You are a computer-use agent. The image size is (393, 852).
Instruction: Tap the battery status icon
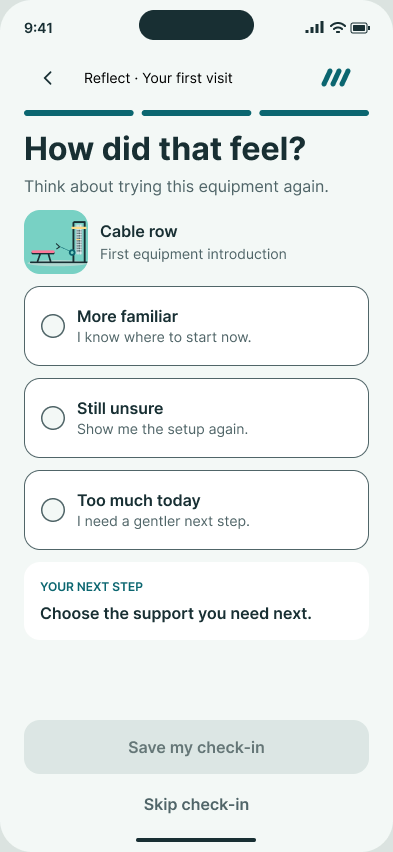coord(360,28)
